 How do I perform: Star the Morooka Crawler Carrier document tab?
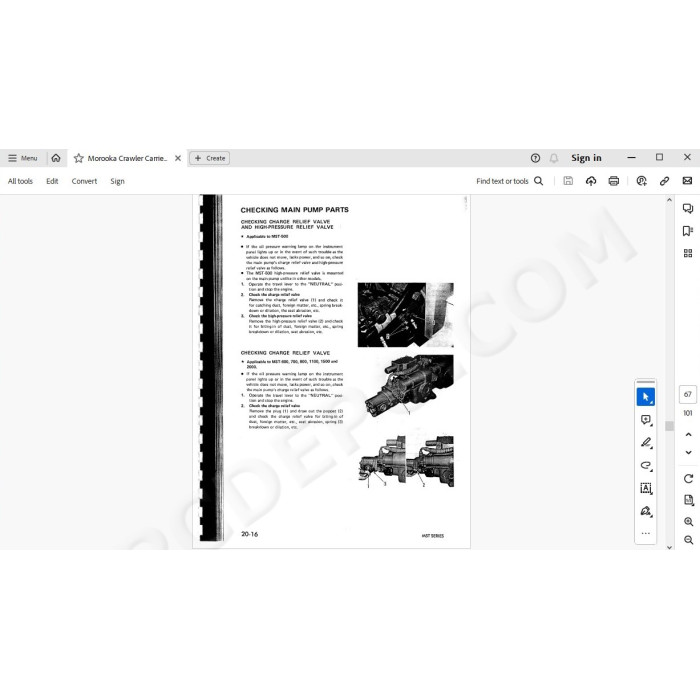tap(79, 158)
